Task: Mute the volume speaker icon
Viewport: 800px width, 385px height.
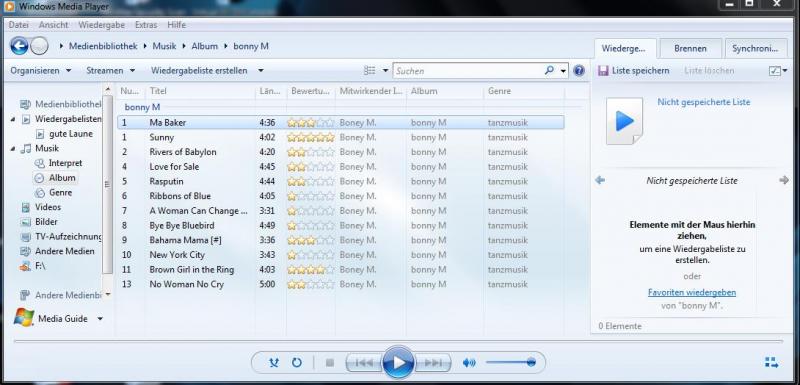Action: [x=469, y=363]
